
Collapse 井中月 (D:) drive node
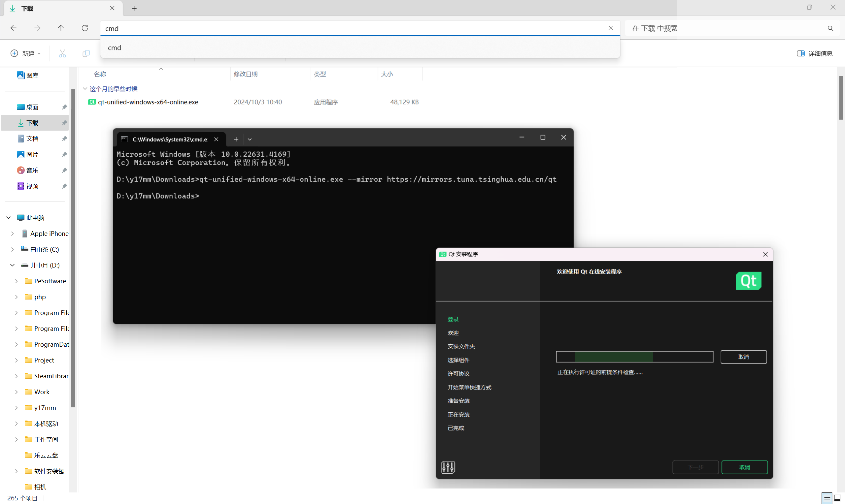click(x=13, y=265)
